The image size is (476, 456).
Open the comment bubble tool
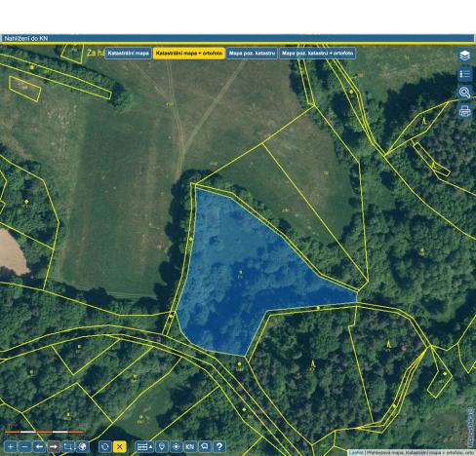coord(205,447)
